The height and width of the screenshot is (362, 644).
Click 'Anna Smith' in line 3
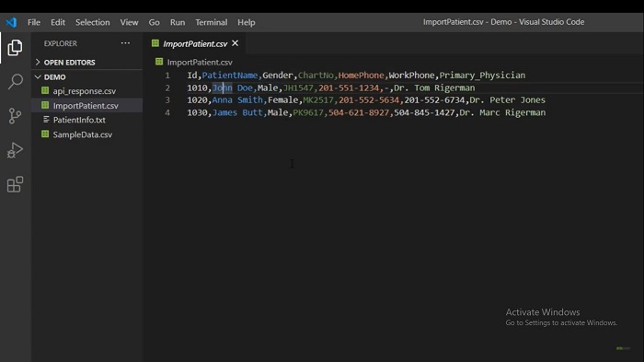tap(237, 100)
